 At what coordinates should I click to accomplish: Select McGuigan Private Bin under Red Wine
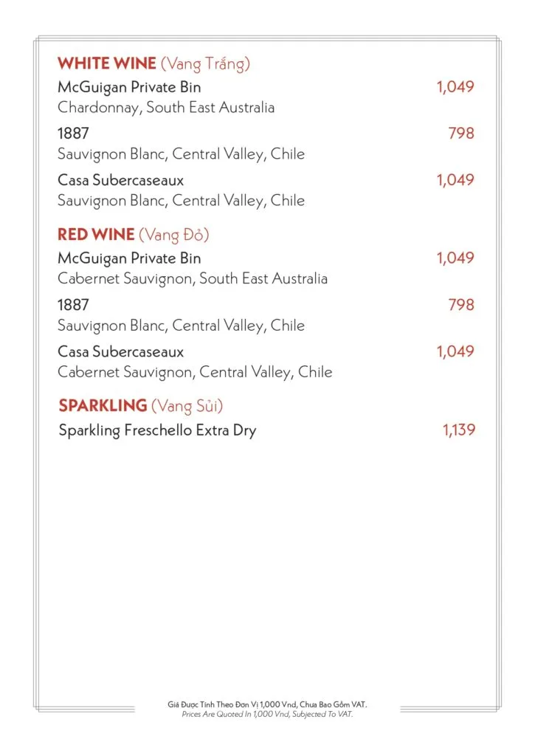129,258
